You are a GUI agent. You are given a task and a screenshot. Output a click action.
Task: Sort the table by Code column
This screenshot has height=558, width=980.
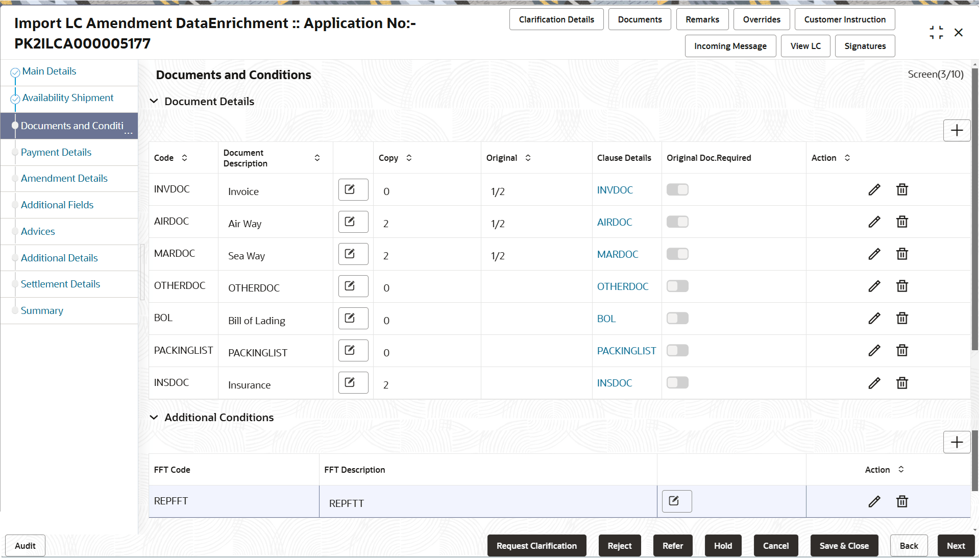(x=184, y=158)
